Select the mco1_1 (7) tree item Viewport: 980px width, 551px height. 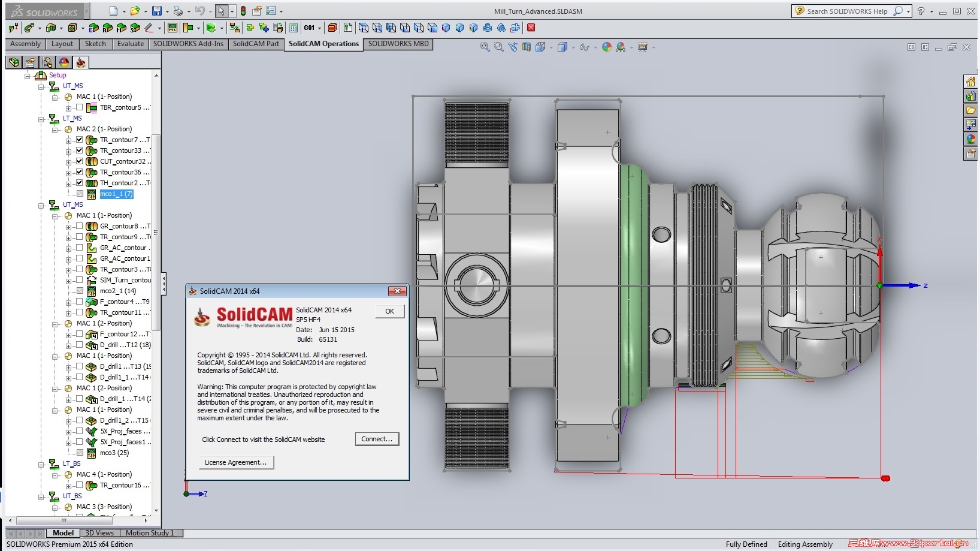(x=116, y=194)
